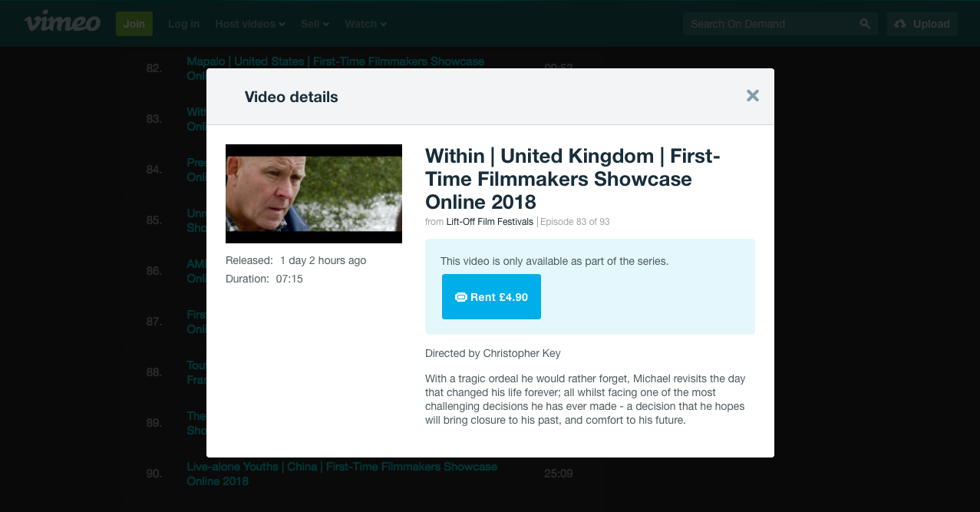The height and width of the screenshot is (512, 980).
Task: Select episode number 88 row
Action: (154, 372)
